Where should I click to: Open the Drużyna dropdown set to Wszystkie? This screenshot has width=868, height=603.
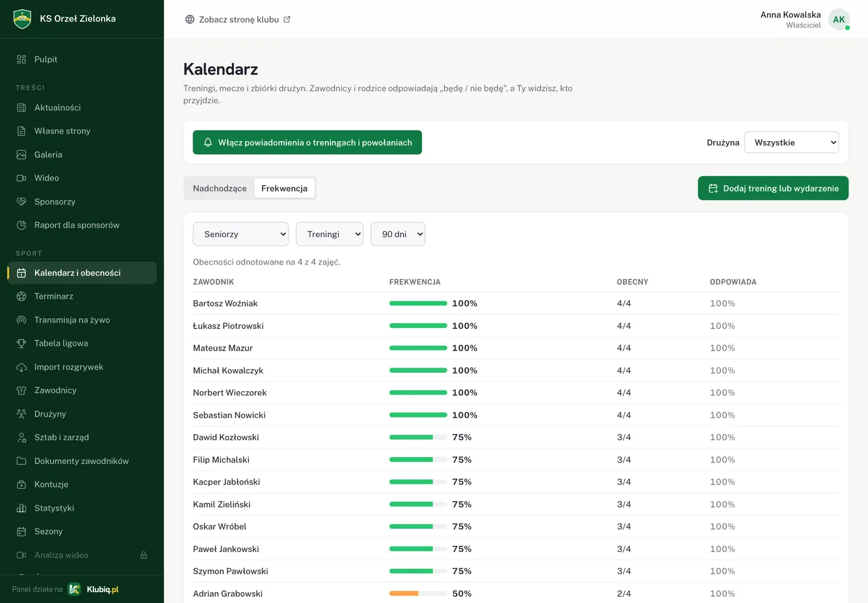(792, 142)
